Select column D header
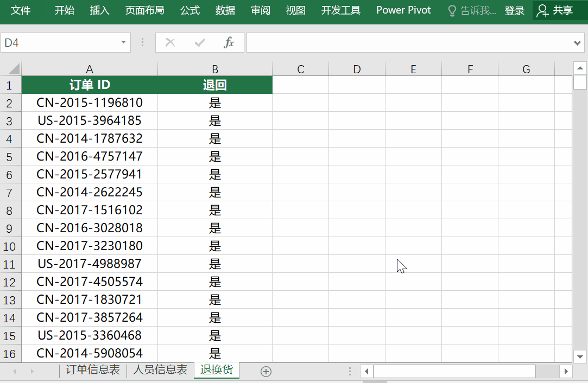The image size is (588, 383). coord(357,69)
